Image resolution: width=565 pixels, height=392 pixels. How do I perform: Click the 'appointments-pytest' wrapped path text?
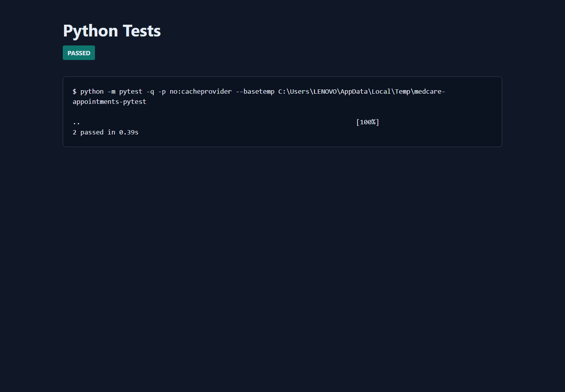pos(109,102)
